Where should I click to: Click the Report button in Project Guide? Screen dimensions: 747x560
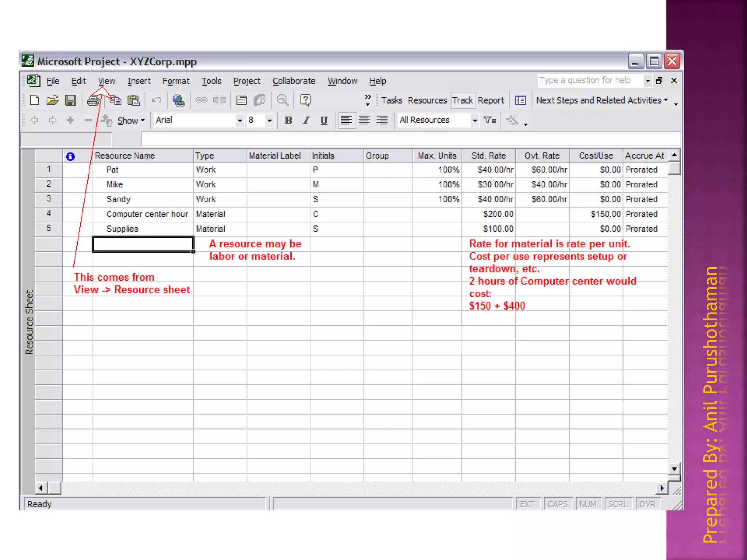click(x=491, y=100)
